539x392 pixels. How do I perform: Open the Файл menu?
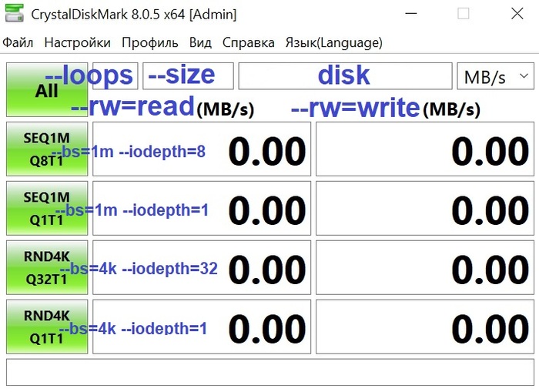[x=18, y=42]
